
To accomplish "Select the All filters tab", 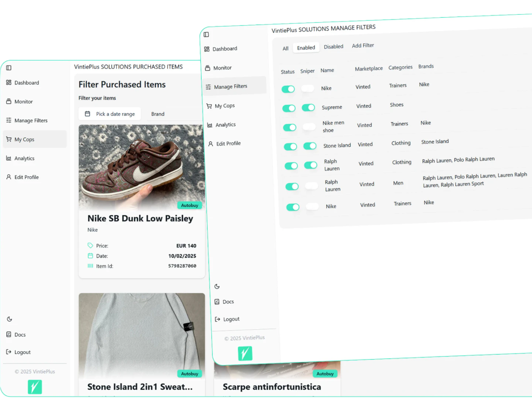I will tap(285, 49).
